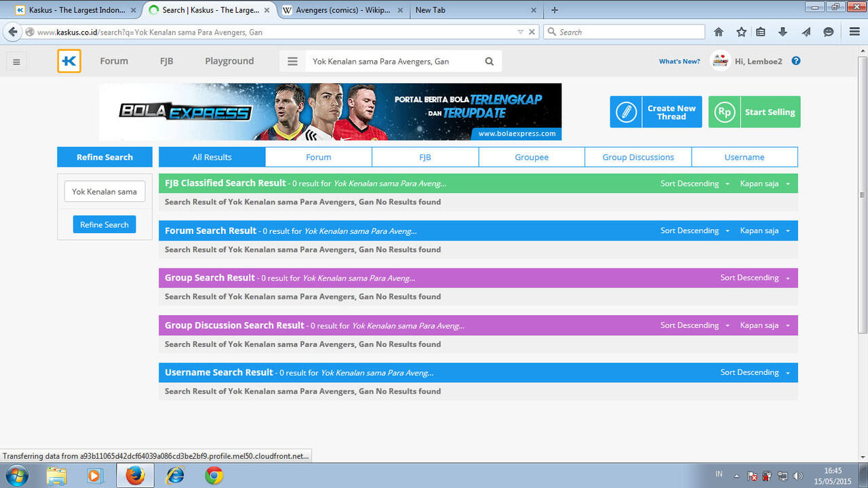This screenshot has width=868, height=488.
Task: Click the blue Refine Search button
Action: pos(104,224)
